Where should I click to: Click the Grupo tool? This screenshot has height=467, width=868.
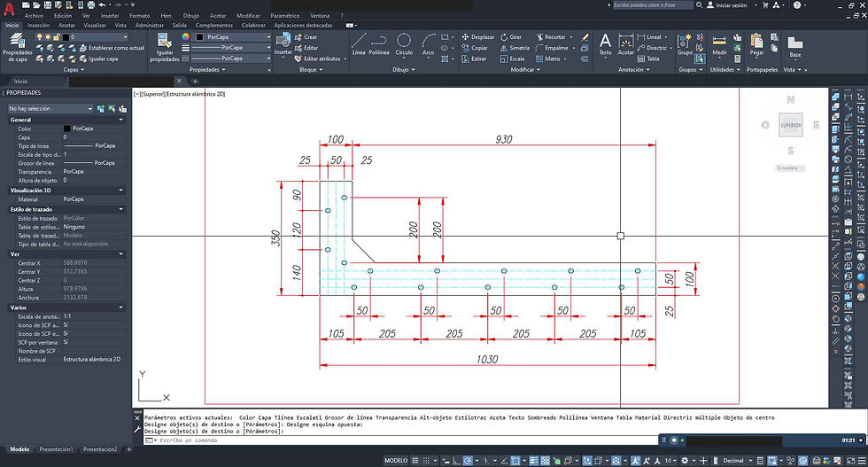[x=685, y=44]
